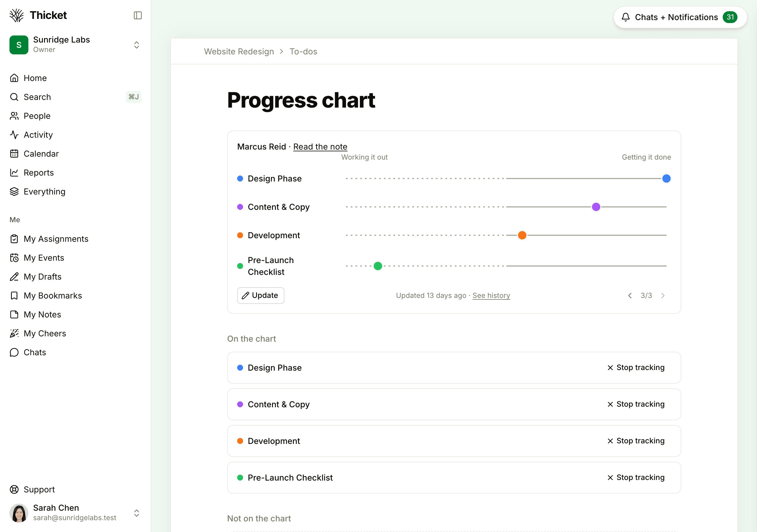Click Chats speech bubble icon
The image size is (757, 532).
click(x=14, y=352)
